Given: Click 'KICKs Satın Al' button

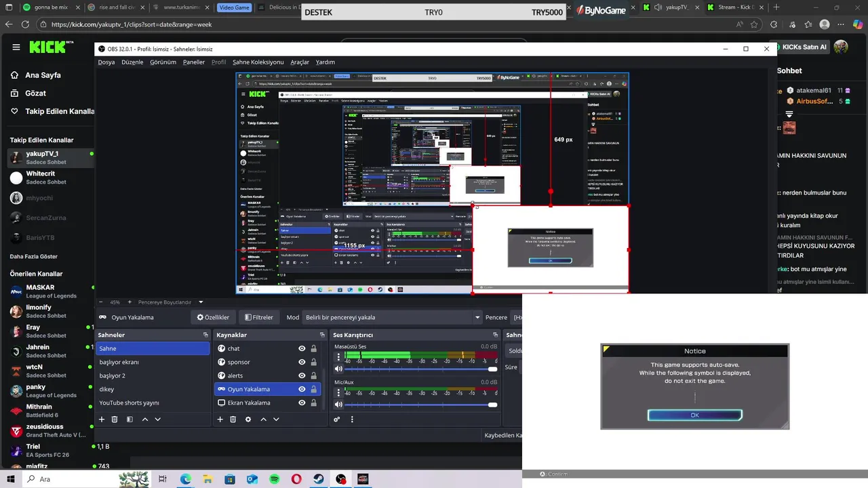Looking at the screenshot, I should 804,47.
